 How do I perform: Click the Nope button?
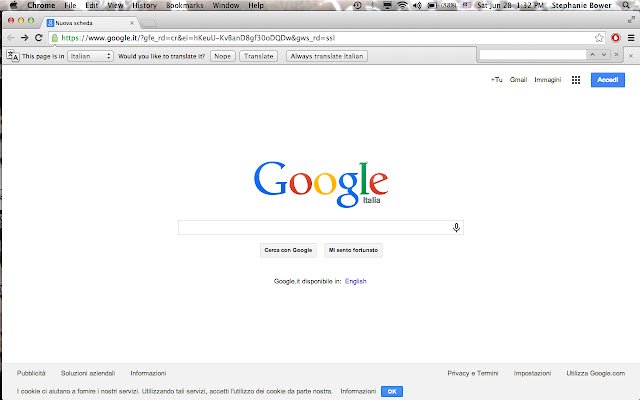click(222, 56)
